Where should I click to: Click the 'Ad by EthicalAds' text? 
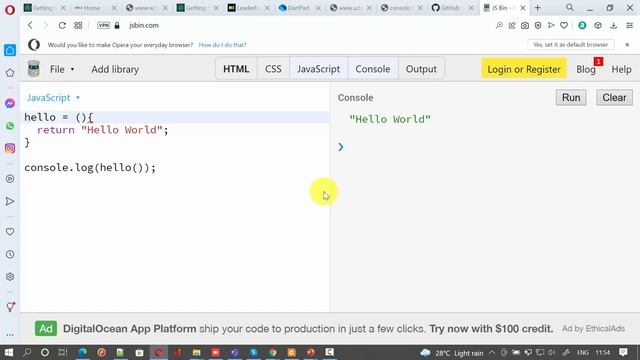[x=593, y=329]
